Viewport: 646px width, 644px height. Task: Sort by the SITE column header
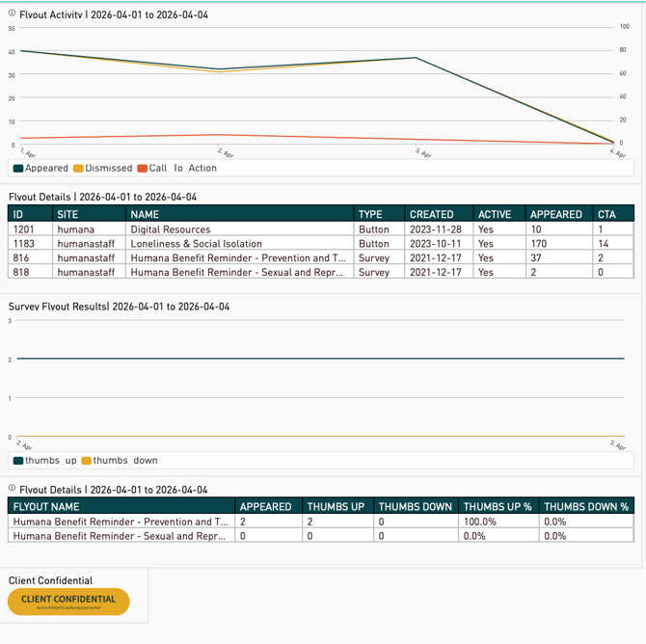pos(67,214)
